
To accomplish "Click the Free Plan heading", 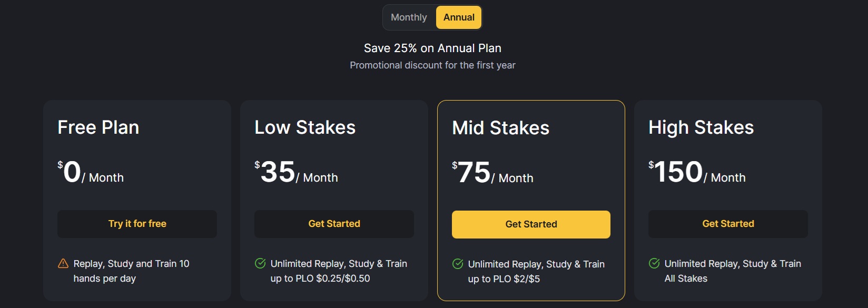I will click(x=98, y=127).
